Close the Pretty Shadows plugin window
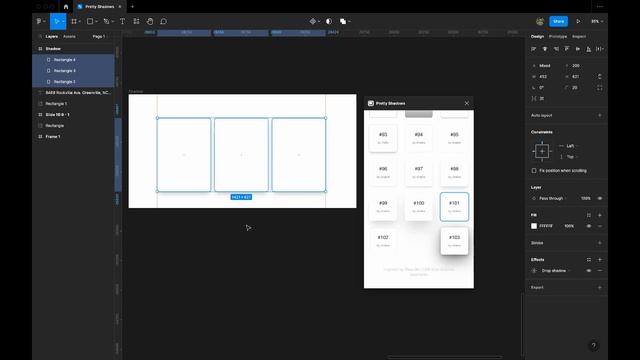The width and height of the screenshot is (640, 360). pos(467,103)
